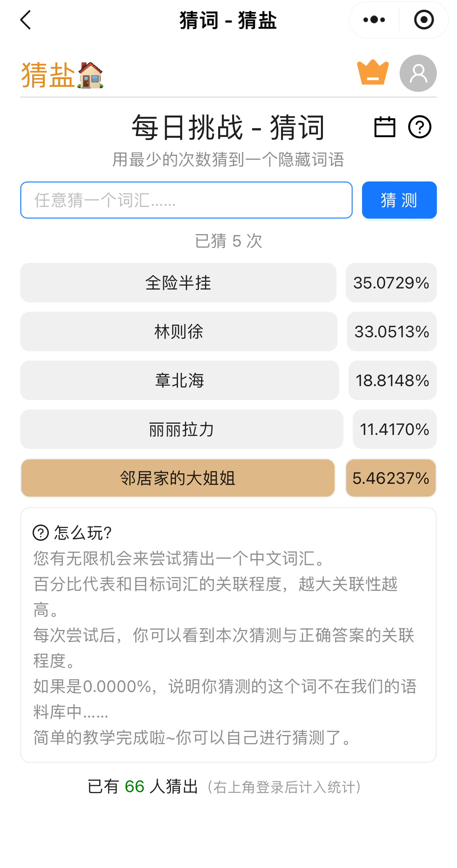Tap the 猜盐 orange logo text
Image resolution: width=457 pixels, height=868 pixels.
pyautogui.click(x=48, y=75)
